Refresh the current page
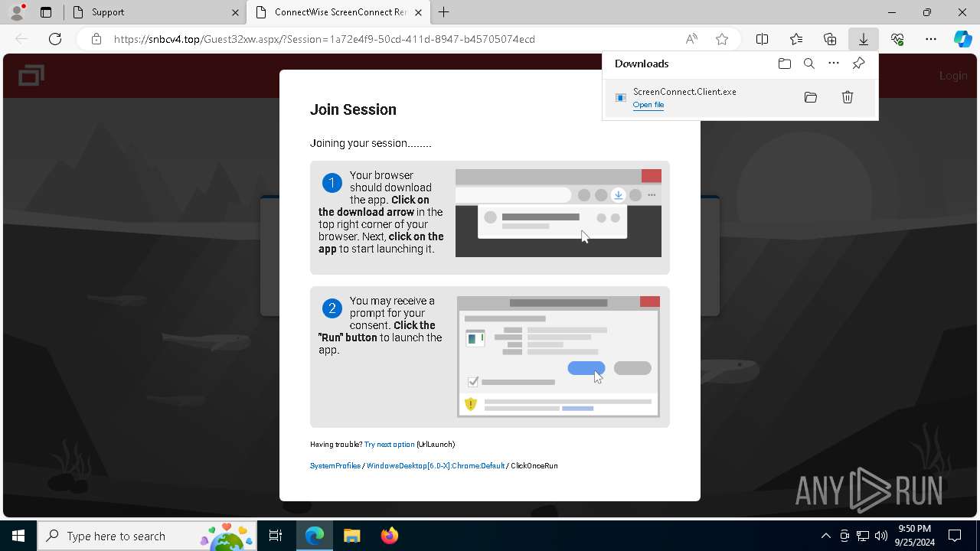This screenshot has width=980, height=551. point(55,39)
